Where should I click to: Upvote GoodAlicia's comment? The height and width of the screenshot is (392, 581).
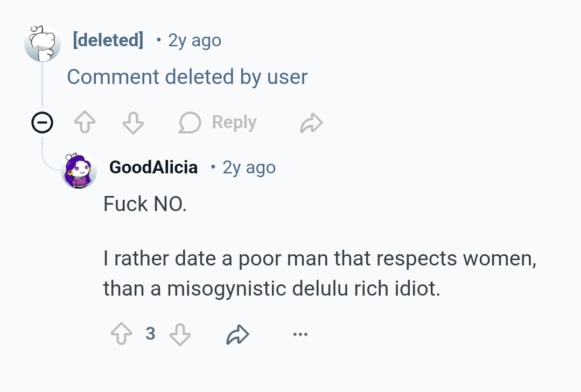point(121,335)
